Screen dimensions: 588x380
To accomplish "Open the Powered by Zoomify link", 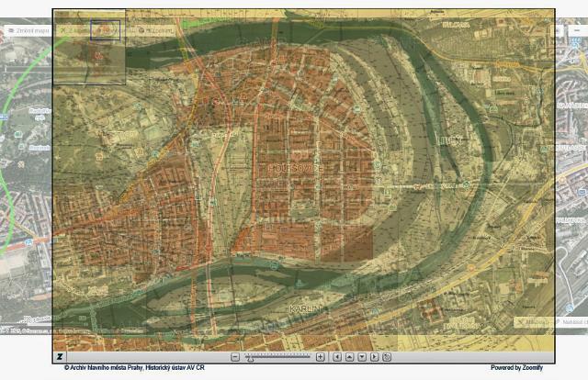I will [x=516, y=368].
